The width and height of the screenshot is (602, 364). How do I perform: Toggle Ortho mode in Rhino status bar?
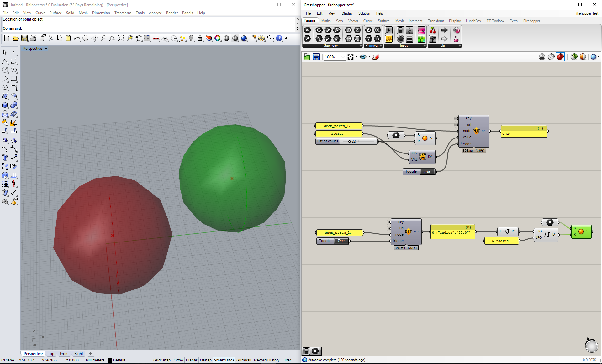[x=178, y=360]
